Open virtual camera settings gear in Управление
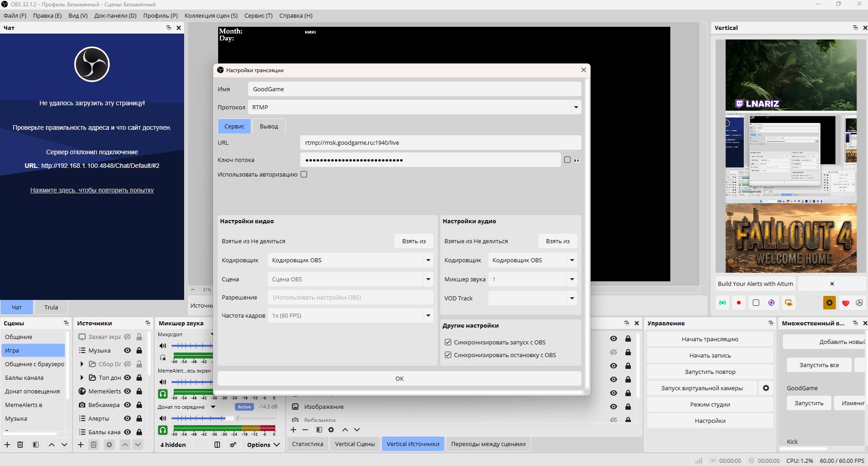Image resolution: width=868 pixels, height=466 pixels. pyautogui.click(x=766, y=388)
